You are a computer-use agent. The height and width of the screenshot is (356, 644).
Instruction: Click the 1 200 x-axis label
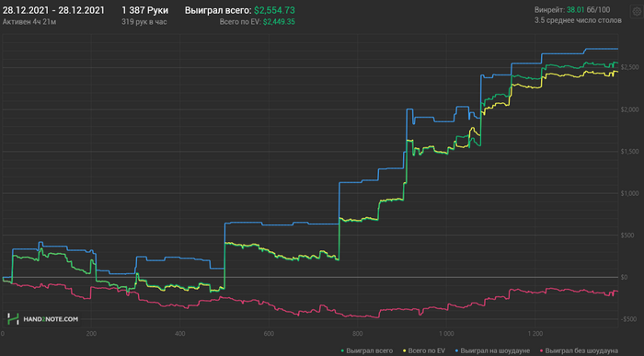[535, 334]
